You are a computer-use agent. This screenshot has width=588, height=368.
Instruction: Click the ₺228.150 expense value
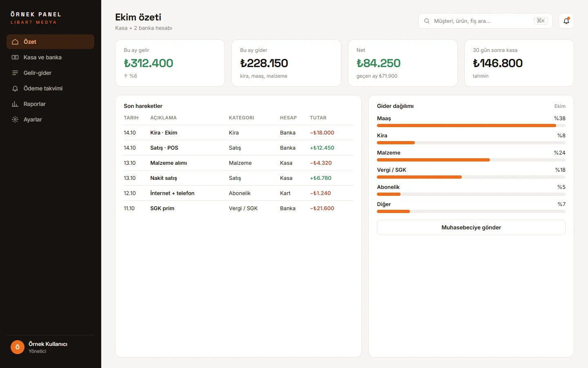(264, 63)
